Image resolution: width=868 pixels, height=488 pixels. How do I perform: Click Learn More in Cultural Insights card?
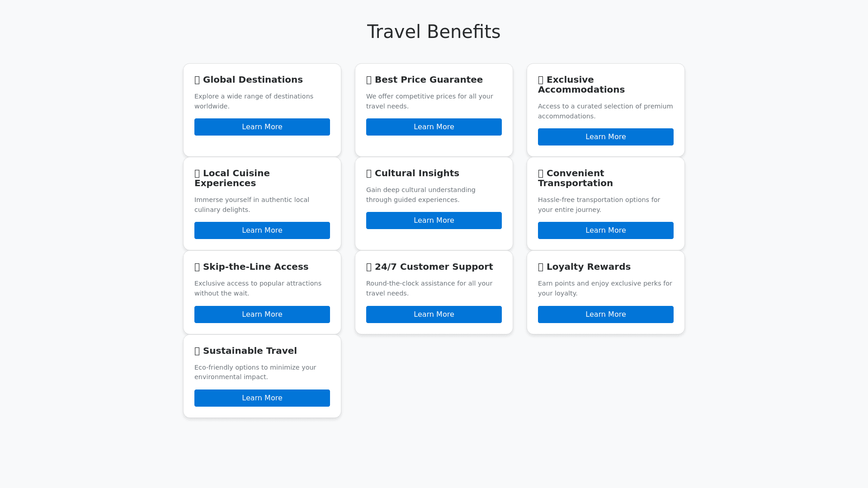pyautogui.click(x=434, y=221)
